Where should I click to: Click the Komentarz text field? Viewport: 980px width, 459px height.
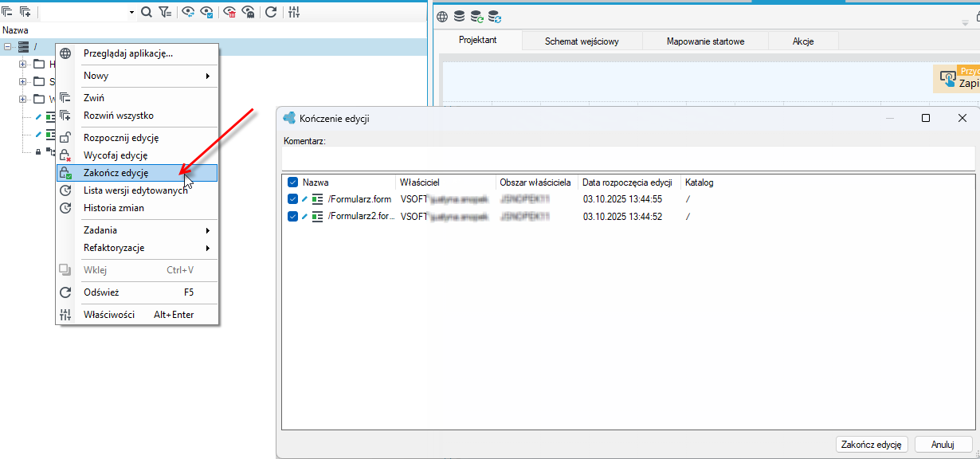coord(629,158)
